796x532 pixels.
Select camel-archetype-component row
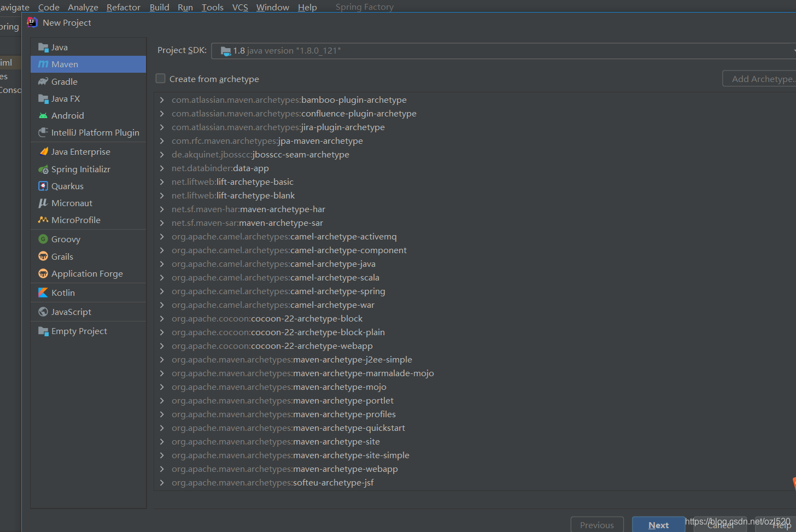point(475,250)
